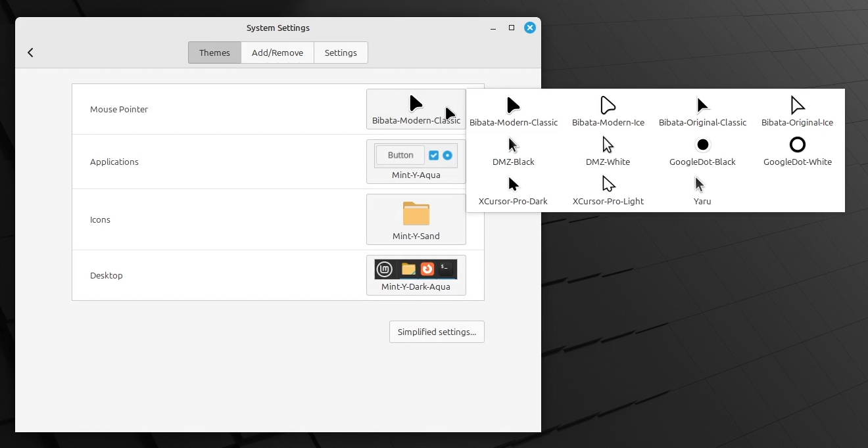Switch to the Settings tab
This screenshot has width=868, height=448.
pyautogui.click(x=341, y=53)
